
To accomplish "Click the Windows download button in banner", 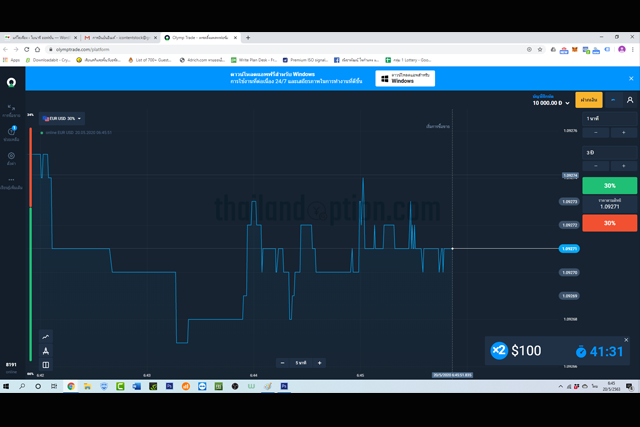I will (x=405, y=78).
